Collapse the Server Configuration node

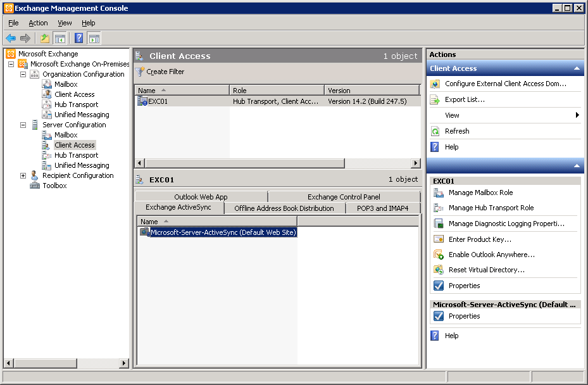pos(23,125)
